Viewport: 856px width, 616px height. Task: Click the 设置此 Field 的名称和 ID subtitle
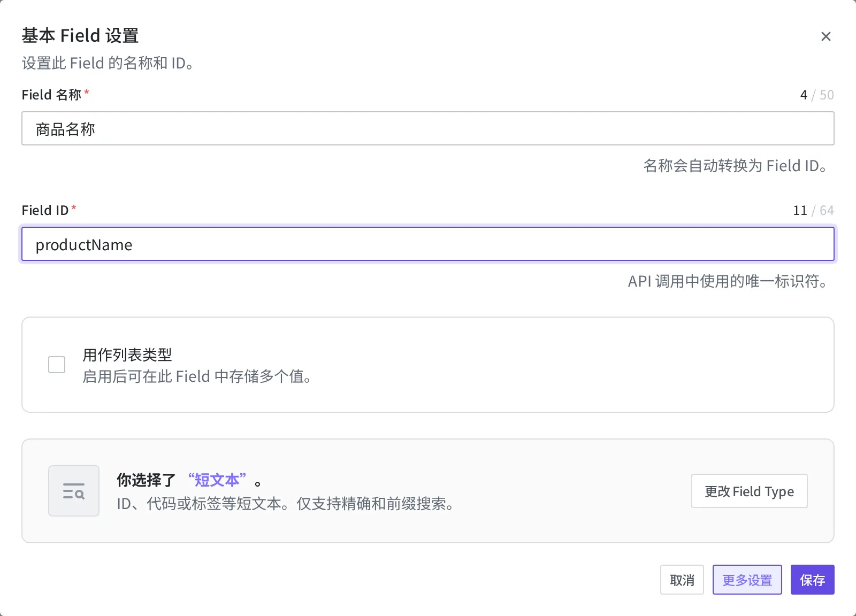[x=109, y=63]
